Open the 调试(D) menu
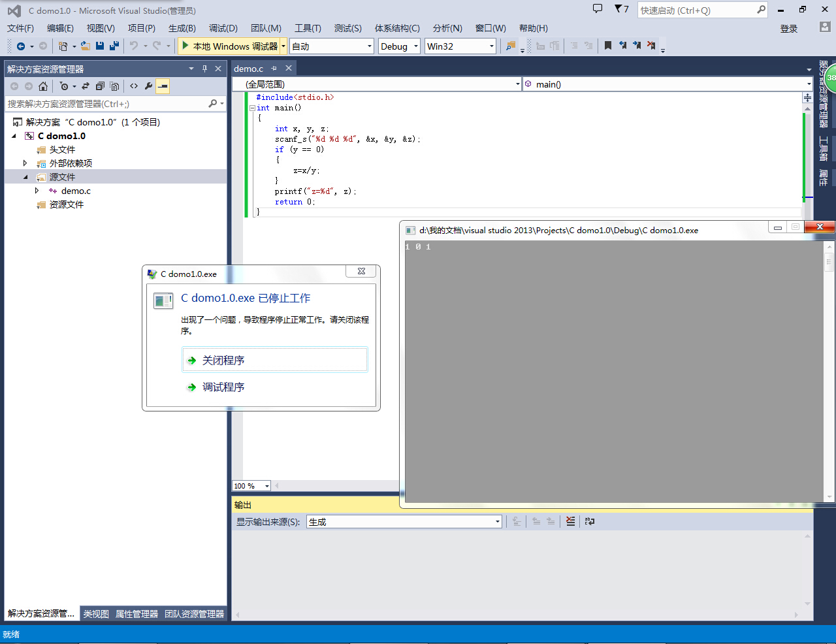Image resolution: width=836 pixels, height=644 pixels. point(223,28)
